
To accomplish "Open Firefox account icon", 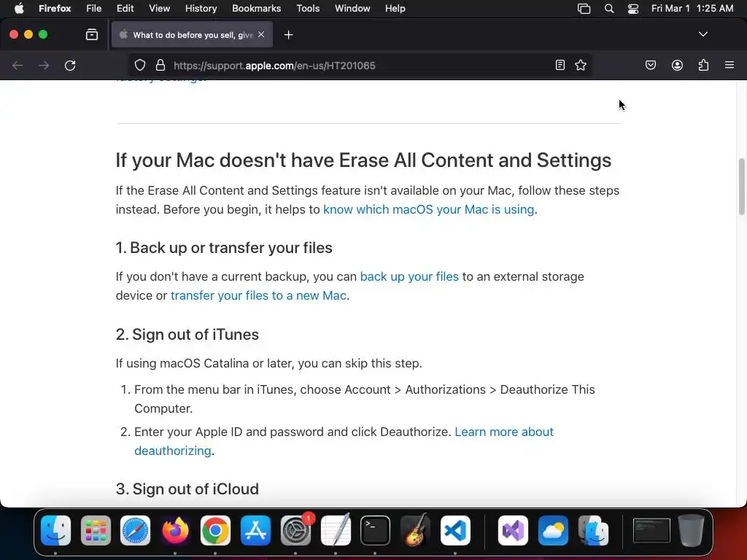I will (x=677, y=65).
